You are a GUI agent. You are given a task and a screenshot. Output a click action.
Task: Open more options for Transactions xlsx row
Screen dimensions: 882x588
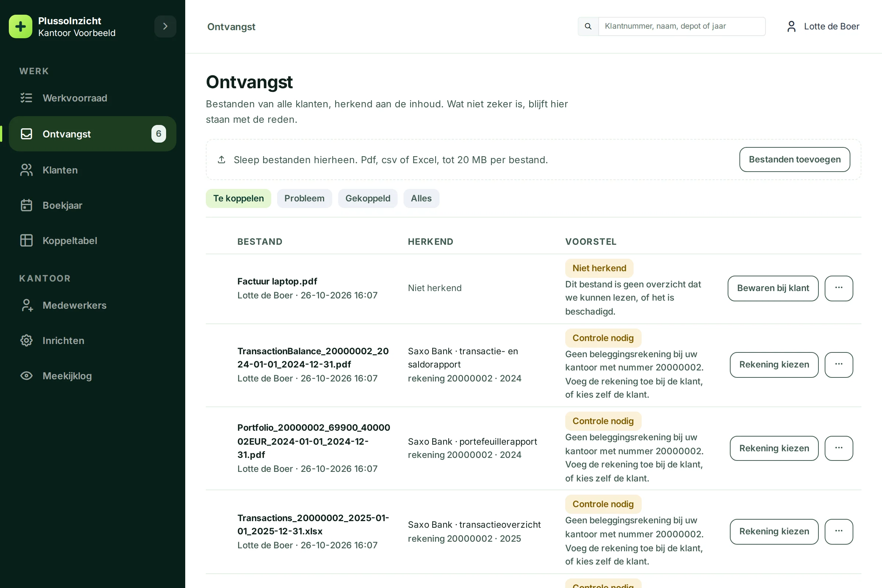click(x=839, y=531)
